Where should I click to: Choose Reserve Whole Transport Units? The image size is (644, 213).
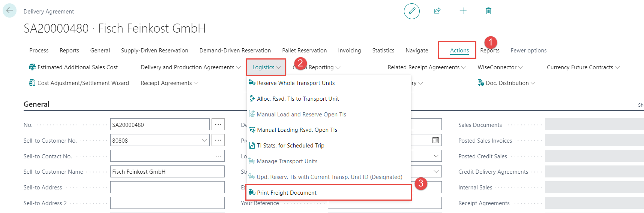coord(296,83)
